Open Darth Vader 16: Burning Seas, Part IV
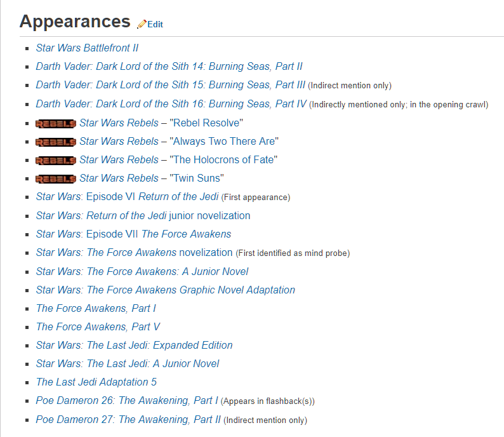This screenshot has width=504, height=437. 171,104
